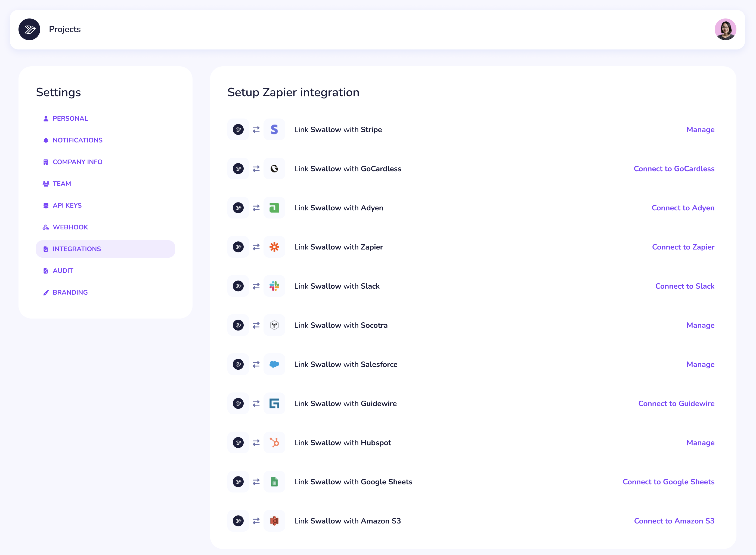Image resolution: width=756 pixels, height=555 pixels.
Task: Click Connect to Zapier link
Action: click(x=683, y=247)
